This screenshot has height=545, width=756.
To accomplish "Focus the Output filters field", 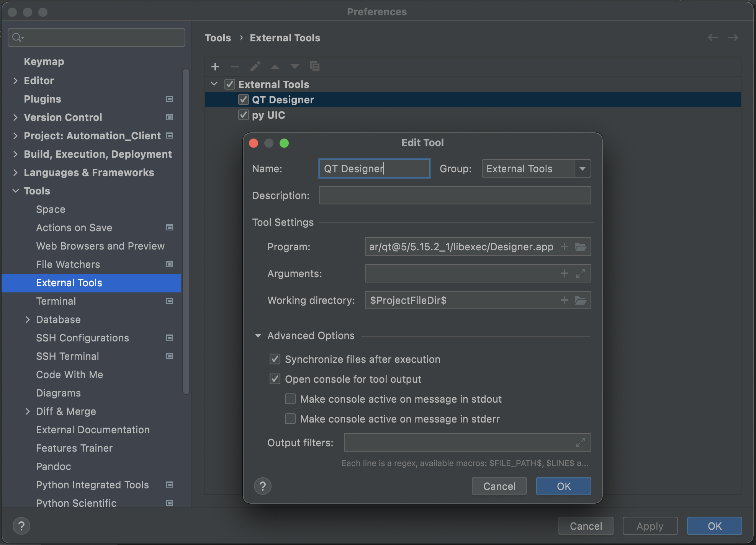I will click(x=467, y=442).
